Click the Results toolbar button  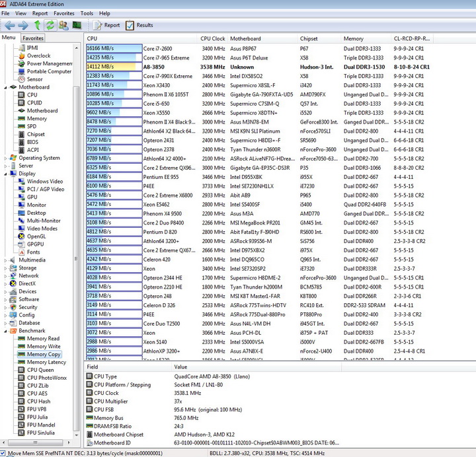tap(139, 25)
